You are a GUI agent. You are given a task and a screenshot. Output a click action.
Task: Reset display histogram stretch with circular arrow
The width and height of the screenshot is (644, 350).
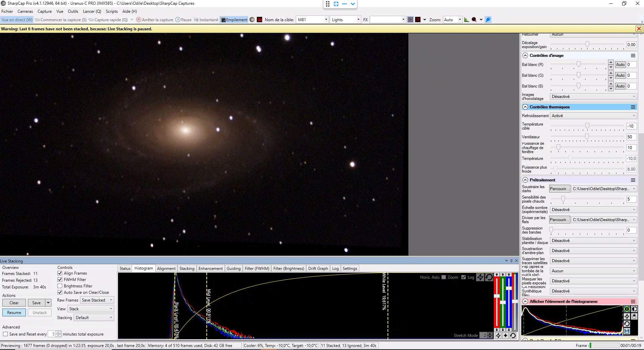click(627, 324)
